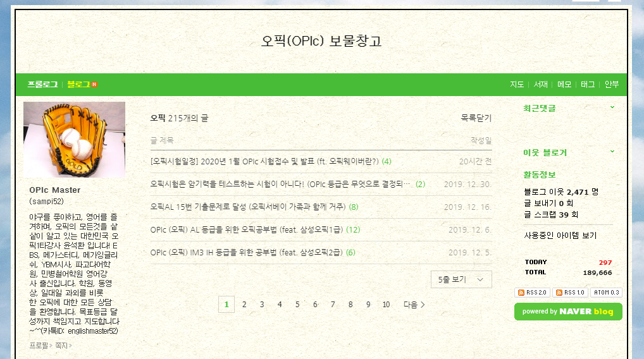Toggle post list with 목록닫기
The width and height of the screenshot is (644, 359).
476,118
